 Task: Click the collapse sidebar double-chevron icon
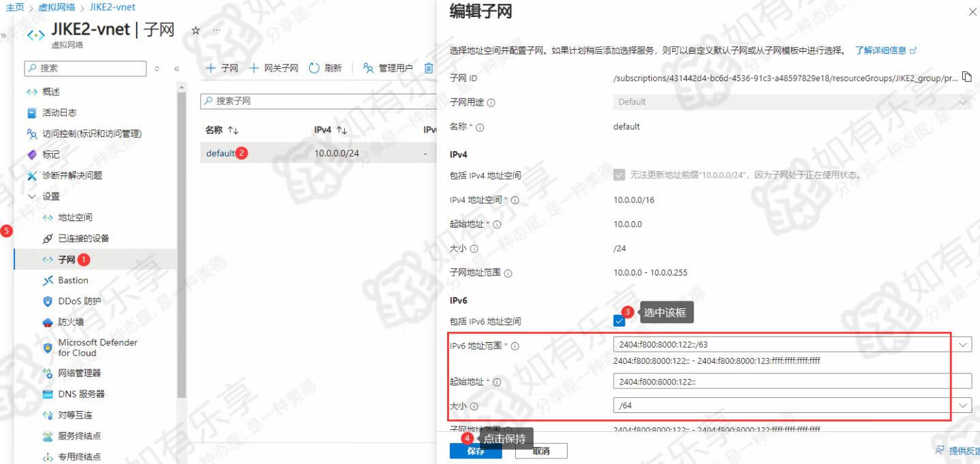coord(176,69)
